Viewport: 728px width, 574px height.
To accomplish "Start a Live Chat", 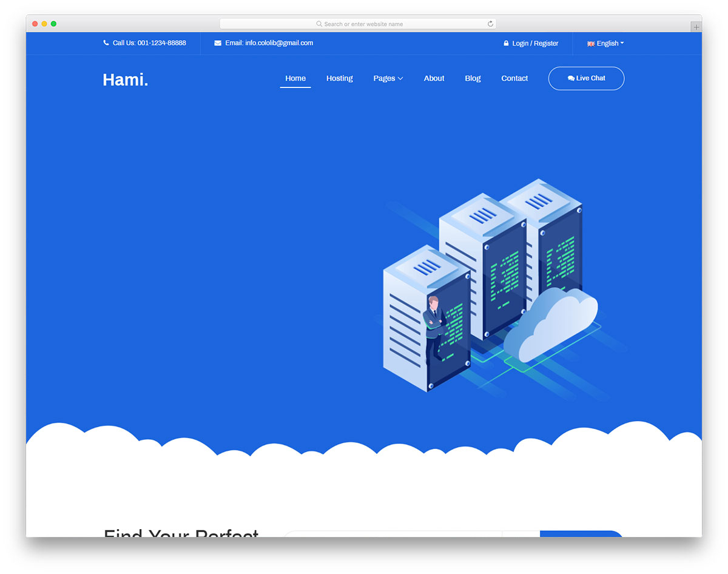I will [x=586, y=78].
